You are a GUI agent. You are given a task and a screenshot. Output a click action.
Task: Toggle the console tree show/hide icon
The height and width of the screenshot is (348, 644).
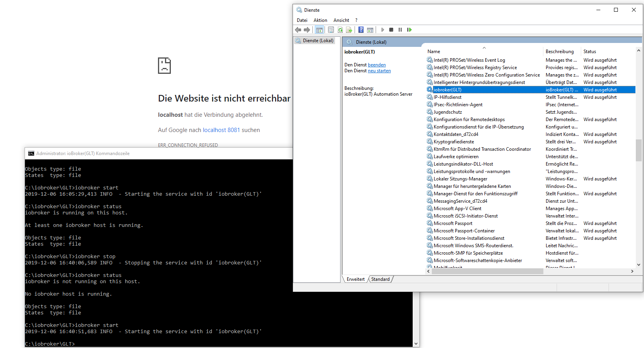[319, 30]
